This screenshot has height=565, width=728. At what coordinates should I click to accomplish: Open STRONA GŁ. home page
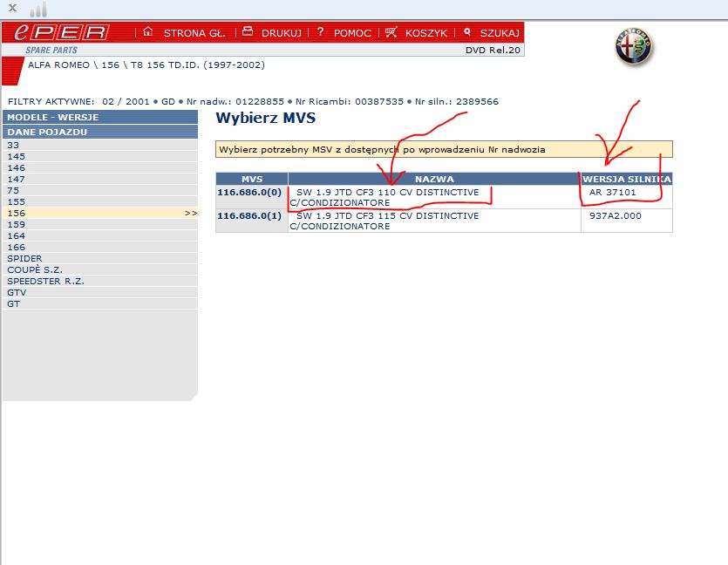coord(194,33)
